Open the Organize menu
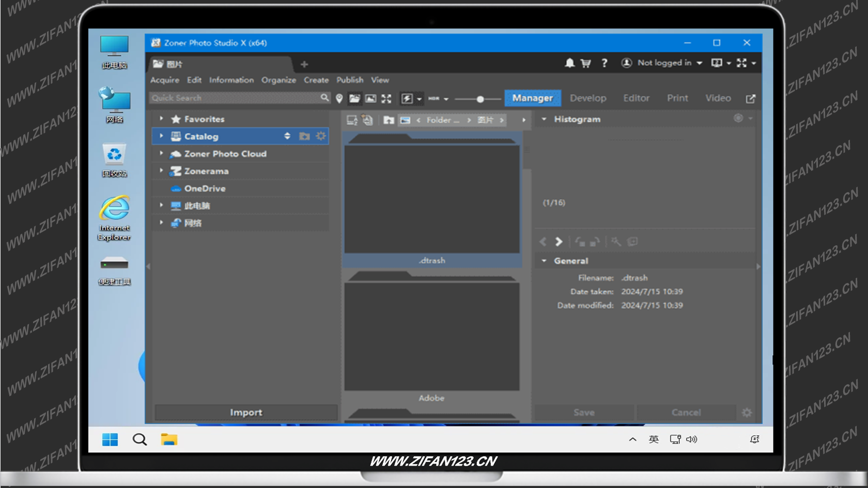This screenshot has height=488, width=868. point(278,80)
